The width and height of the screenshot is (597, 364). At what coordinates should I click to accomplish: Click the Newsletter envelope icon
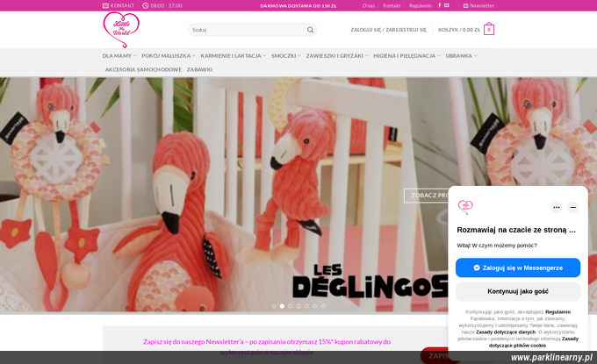coord(465,6)
